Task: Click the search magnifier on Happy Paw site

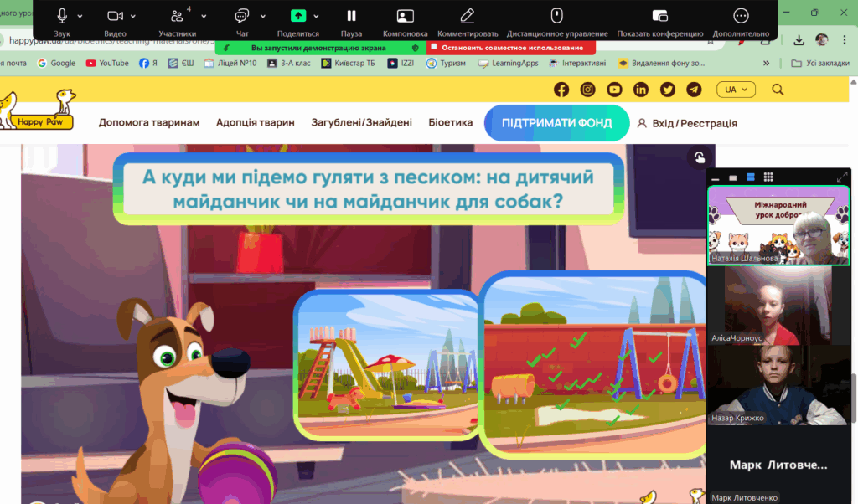Action: pos(778,90)
